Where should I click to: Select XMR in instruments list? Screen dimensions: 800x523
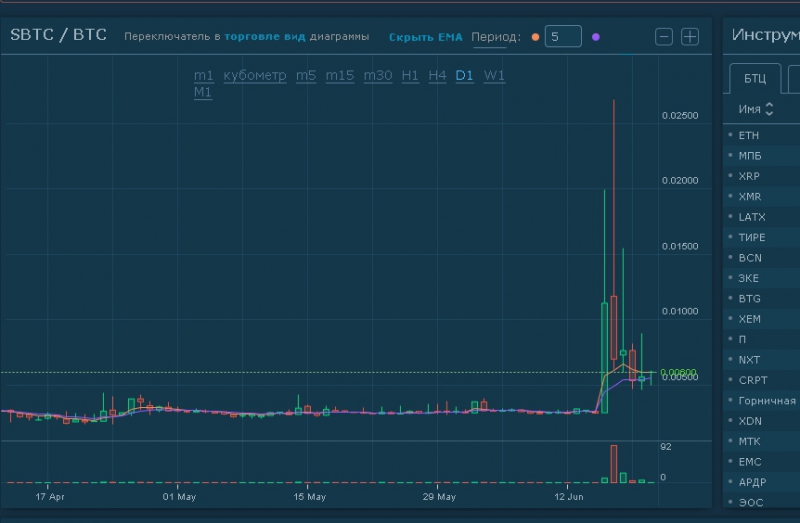(x=762, y=196)
